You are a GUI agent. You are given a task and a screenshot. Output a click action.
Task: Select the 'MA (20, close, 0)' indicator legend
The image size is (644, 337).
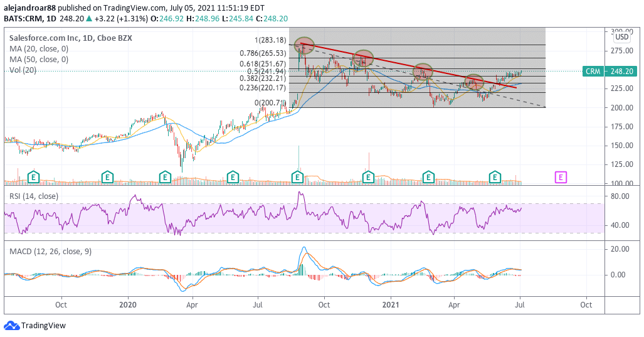(x=39, y=48)
